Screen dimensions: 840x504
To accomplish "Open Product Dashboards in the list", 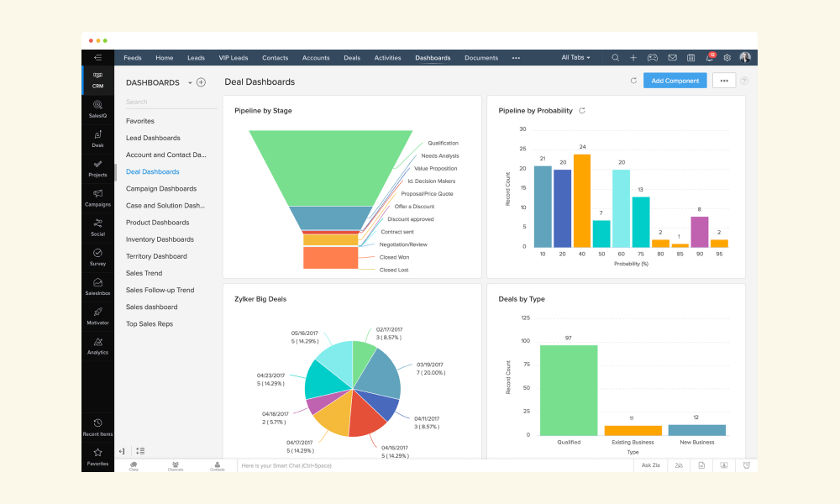I will tap(157, 223).
